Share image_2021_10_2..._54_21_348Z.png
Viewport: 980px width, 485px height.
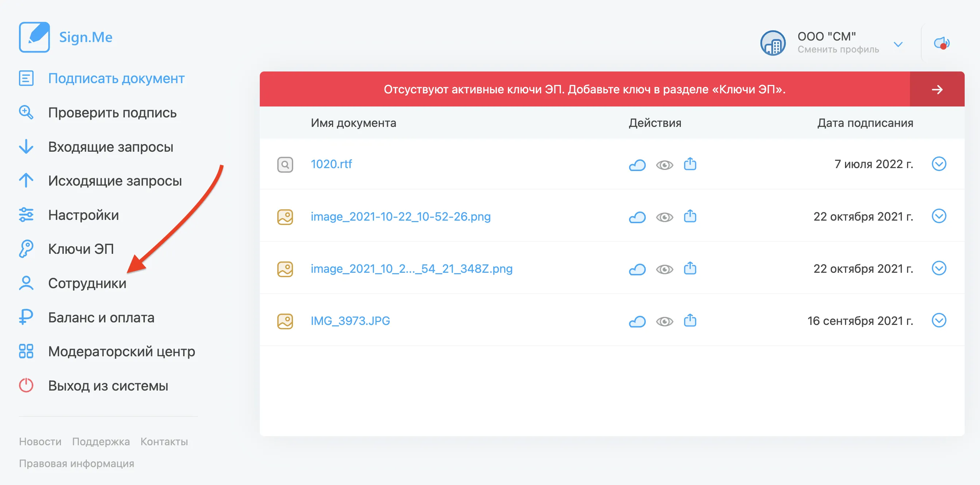(x=690, y=268)
